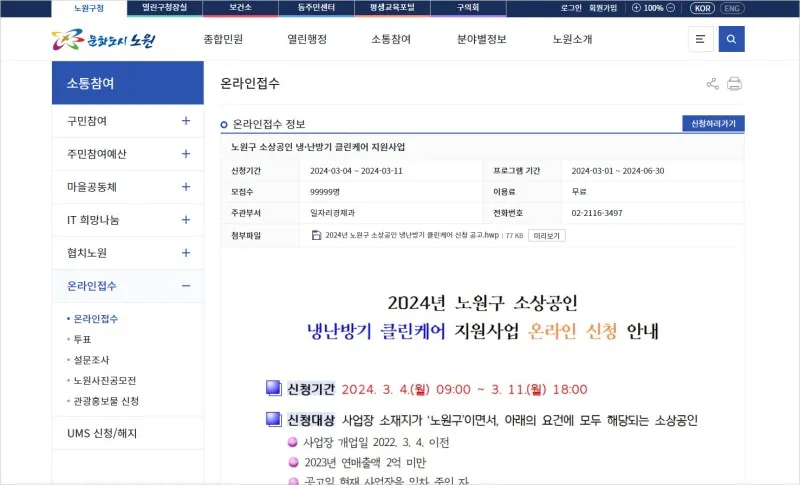The width and height of the screenshot is (800, 485).
Task: Open 설문조사 submenu item
Action: 91,360
